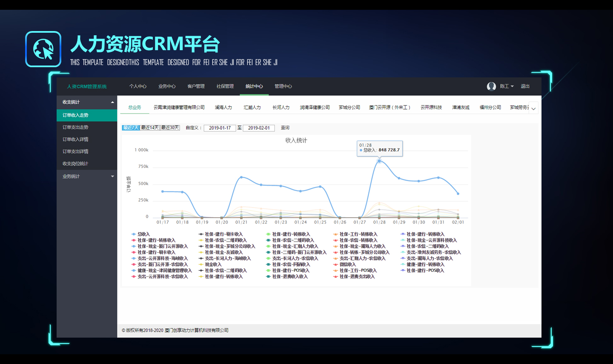Toggle the 社保-现金-厦门云开源收入 legend entry
This screenshot has height=364, width=613.
point(159,246)
